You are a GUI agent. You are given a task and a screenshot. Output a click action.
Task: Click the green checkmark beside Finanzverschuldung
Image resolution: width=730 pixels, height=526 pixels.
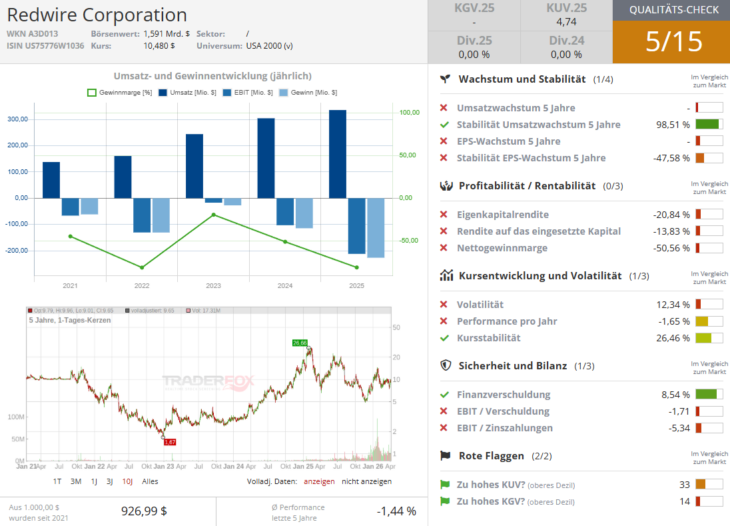pos(445,394)
